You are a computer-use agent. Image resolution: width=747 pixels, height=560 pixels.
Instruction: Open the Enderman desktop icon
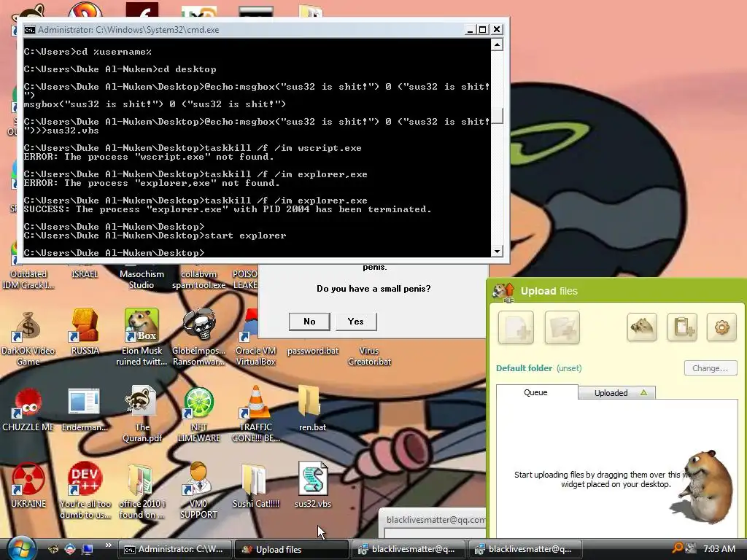click(85, 402)
